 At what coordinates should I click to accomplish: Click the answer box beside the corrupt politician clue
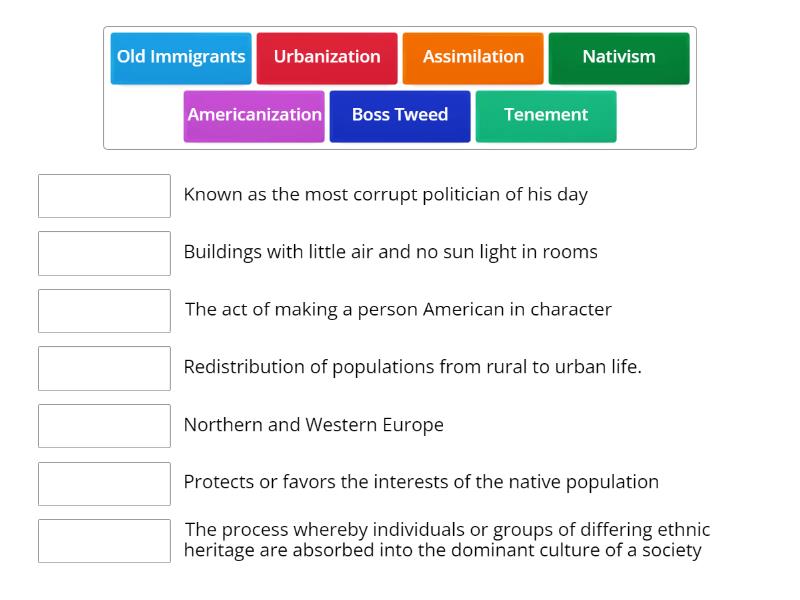point(104,196)
